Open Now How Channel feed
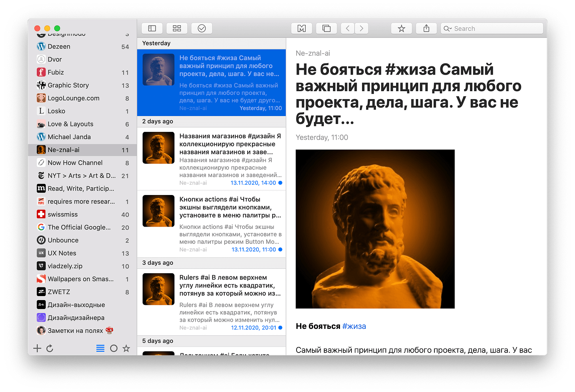 pyautogui.click(x=83, y=163)
